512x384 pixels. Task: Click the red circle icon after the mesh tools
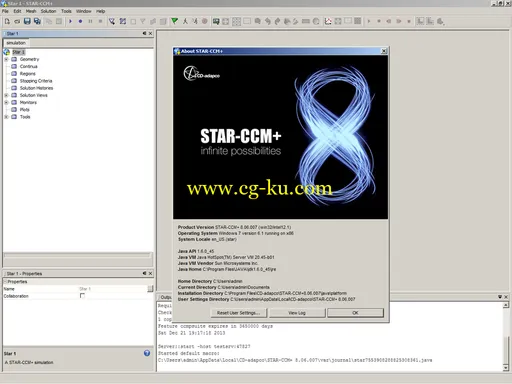pyautogui.click(x=205, y=21)
